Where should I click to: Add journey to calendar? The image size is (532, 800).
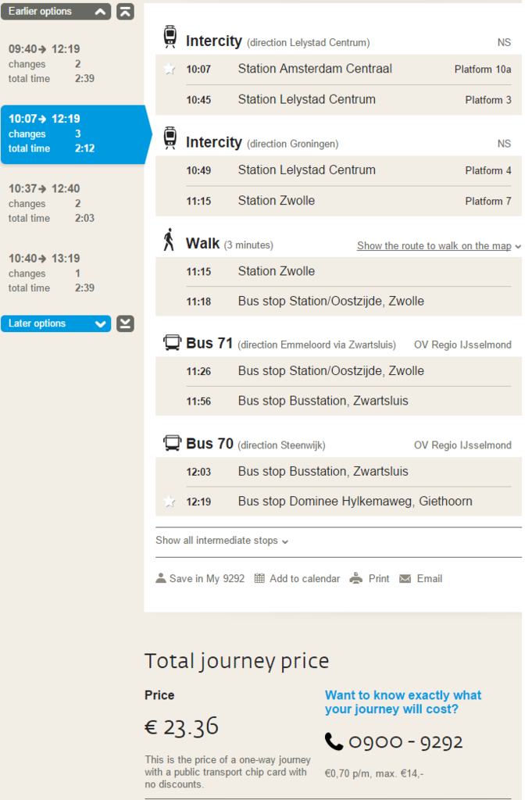[x=297, y=579]
